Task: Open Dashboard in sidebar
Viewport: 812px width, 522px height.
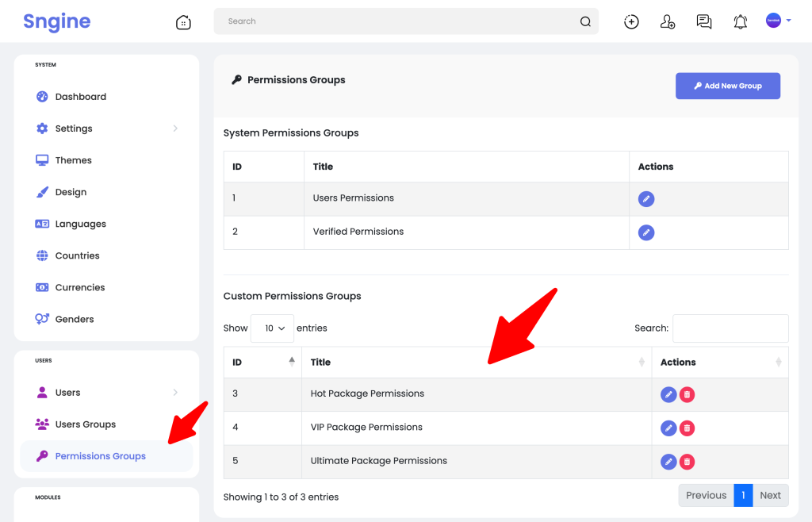Action: pos(80,97)
